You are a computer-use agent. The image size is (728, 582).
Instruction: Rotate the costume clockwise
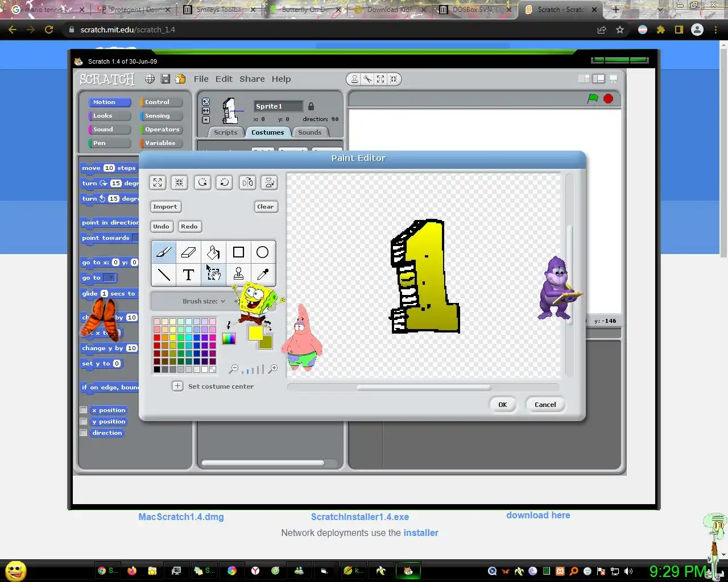[224, 182]
